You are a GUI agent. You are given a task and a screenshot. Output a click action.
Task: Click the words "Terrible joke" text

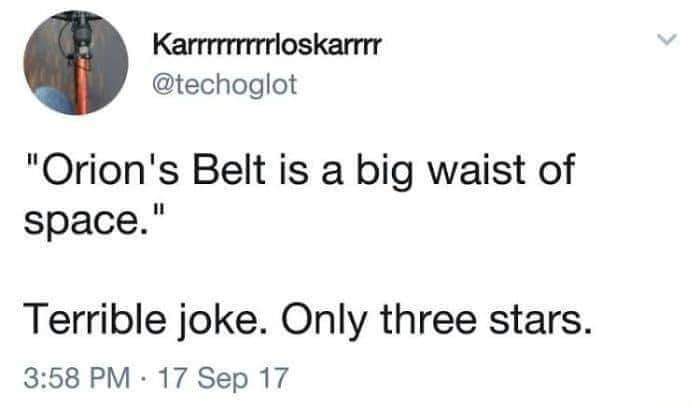pyautogui.click(x=147, y=320)
